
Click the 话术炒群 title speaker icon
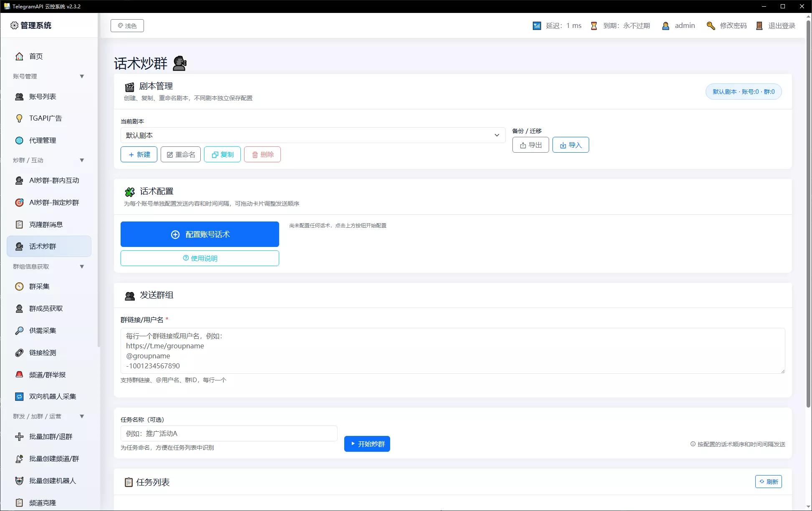pos(180,63)
